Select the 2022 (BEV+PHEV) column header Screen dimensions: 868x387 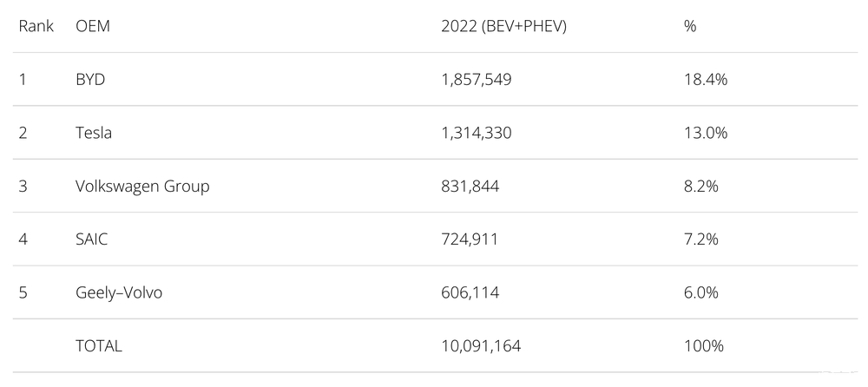point(503,26)
